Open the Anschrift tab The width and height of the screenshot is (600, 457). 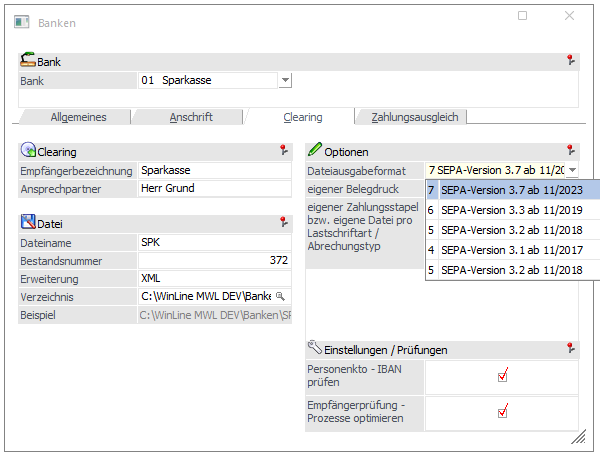tap(191, 117)
